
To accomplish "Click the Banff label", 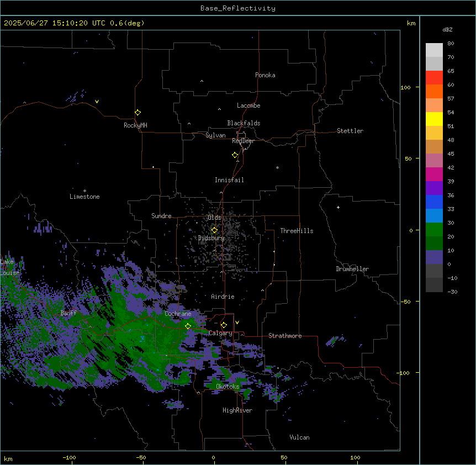I will [x=68, y=313].
